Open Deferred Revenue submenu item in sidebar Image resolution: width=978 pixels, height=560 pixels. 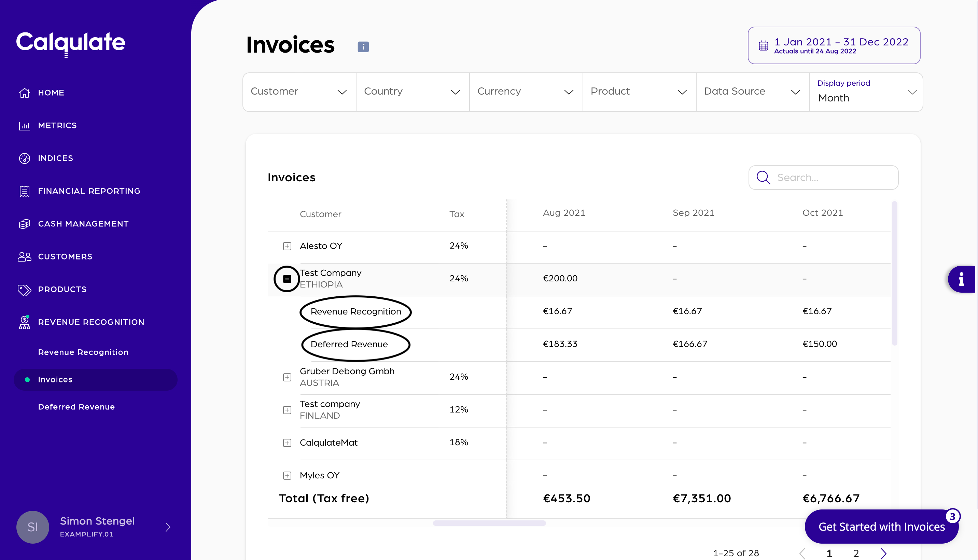tap(76, 407)
